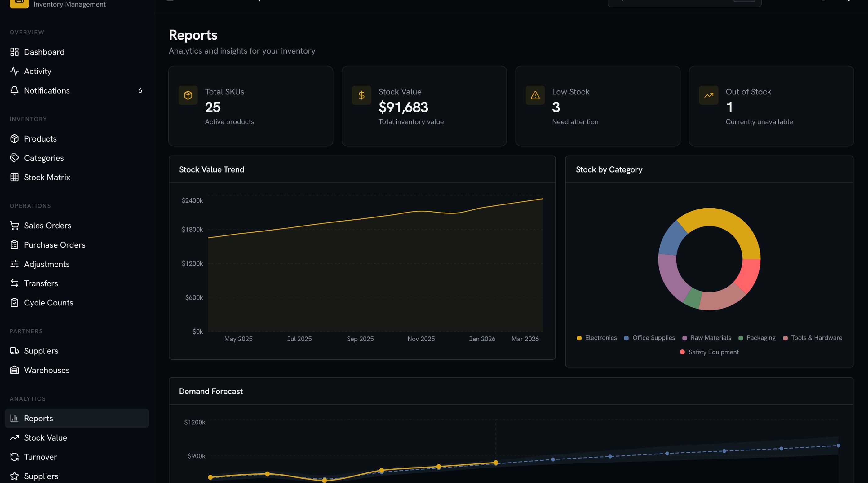Click the "Reports" page heading
The image size is (868, 483).
[x=193, y=35]
